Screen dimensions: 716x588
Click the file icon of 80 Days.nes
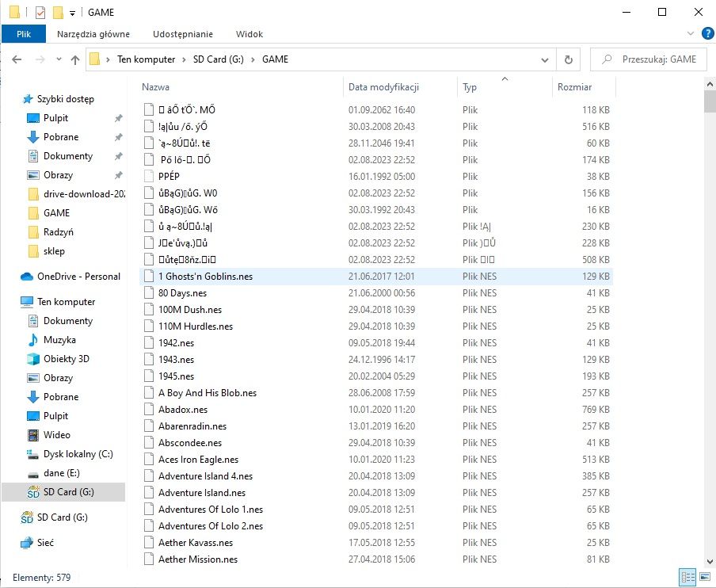[x=148, y=293]
